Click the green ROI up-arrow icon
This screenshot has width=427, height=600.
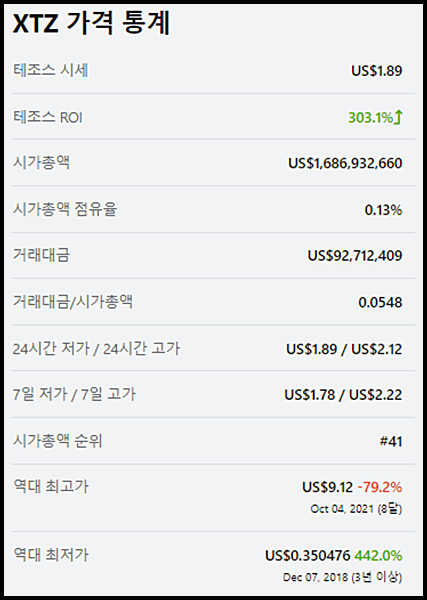pos(398,117)
